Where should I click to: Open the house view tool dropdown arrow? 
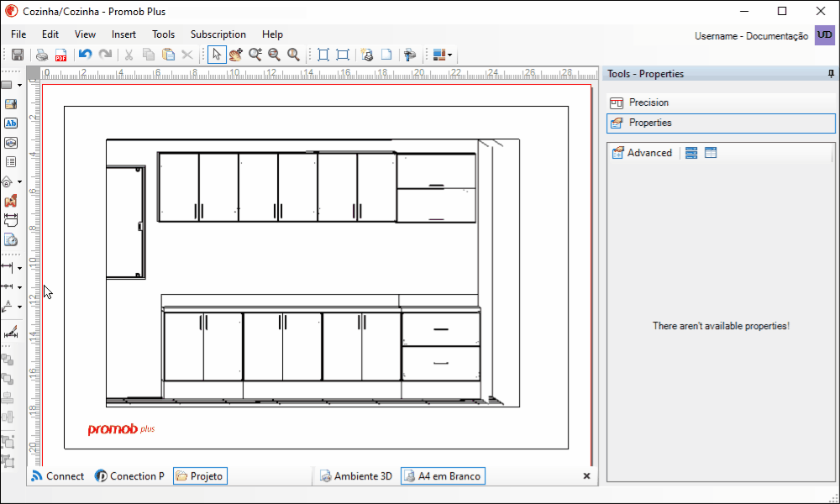(x=20, y=182)
